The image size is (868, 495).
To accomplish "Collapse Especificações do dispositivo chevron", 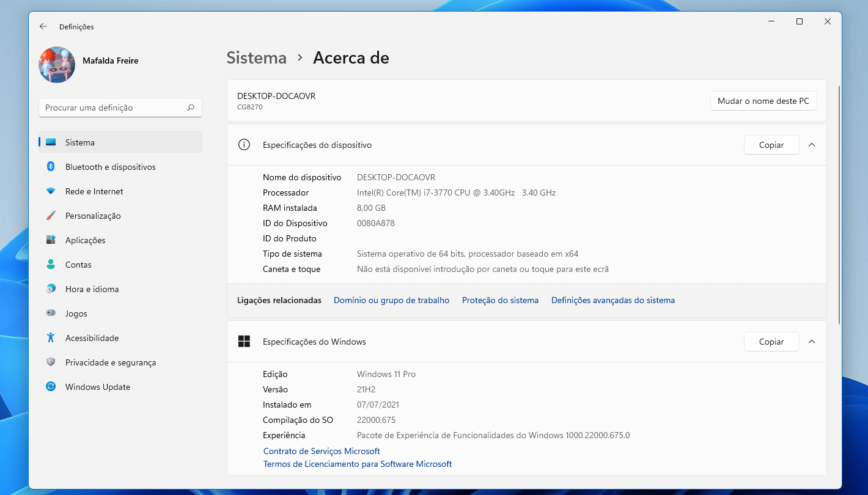I will [x=812, y=145].
